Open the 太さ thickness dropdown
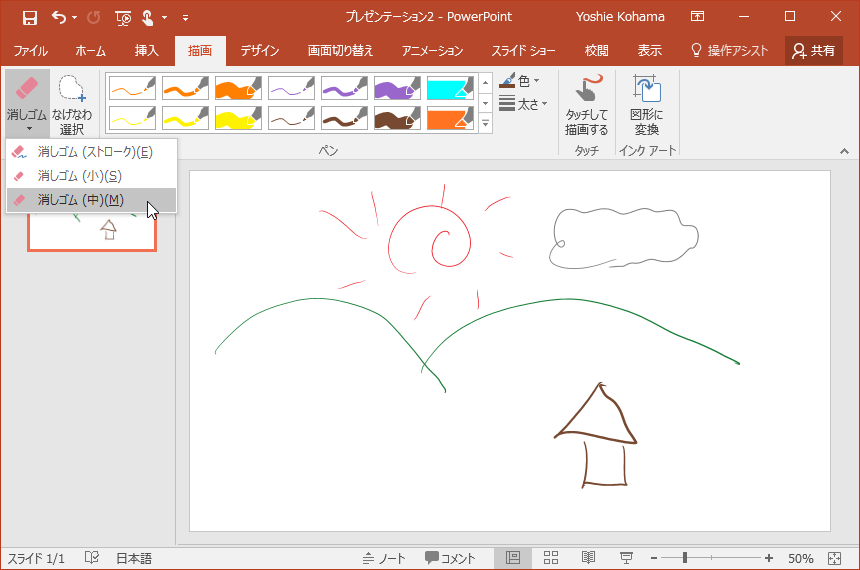 coord(523,104)
